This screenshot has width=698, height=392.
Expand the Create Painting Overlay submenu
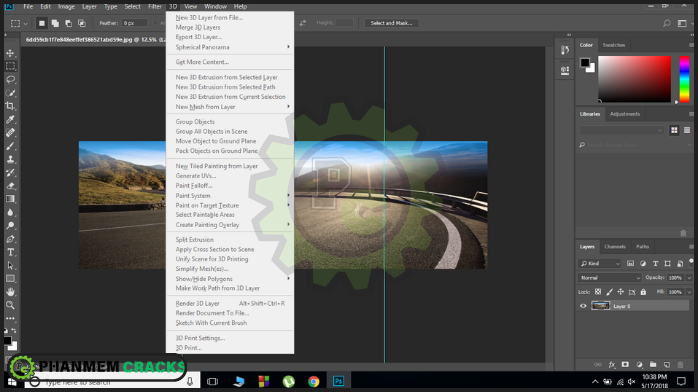pyautogui.click(x=230, y=225)
